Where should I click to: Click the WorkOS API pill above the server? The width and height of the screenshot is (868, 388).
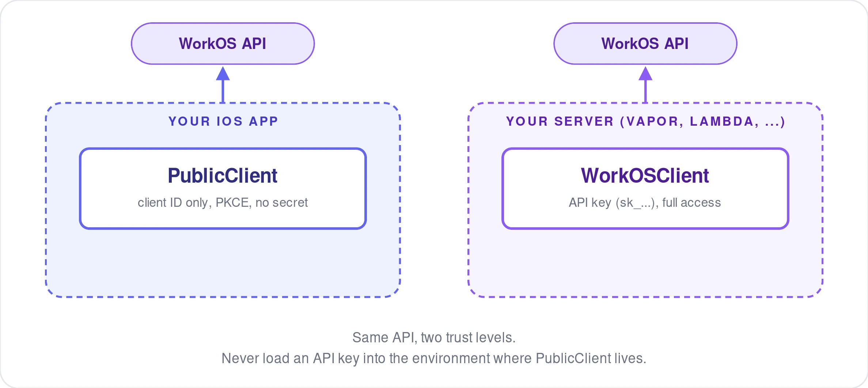click(645, 43)
